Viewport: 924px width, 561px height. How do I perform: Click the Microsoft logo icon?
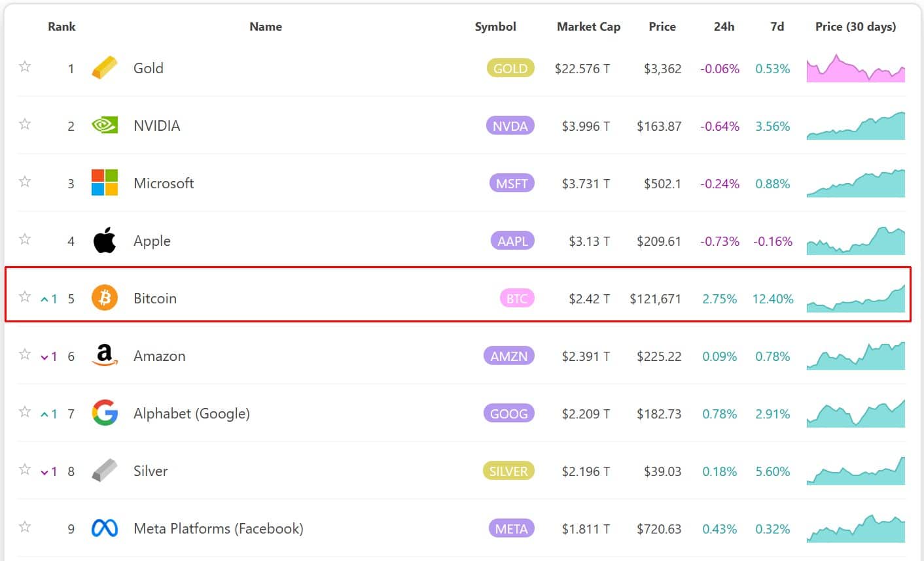pos(105,183)
